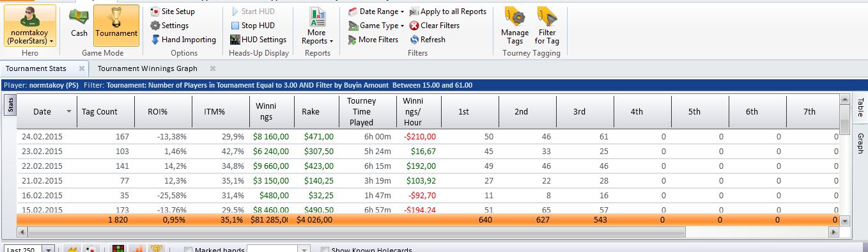Open Manage Tags

pos(515,26)
